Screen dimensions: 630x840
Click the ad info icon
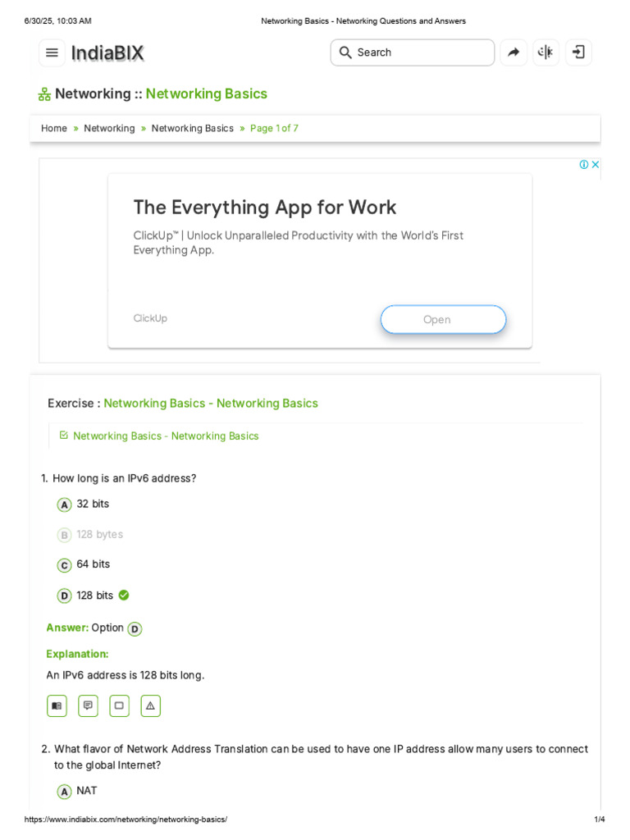[x=584, y=164]
